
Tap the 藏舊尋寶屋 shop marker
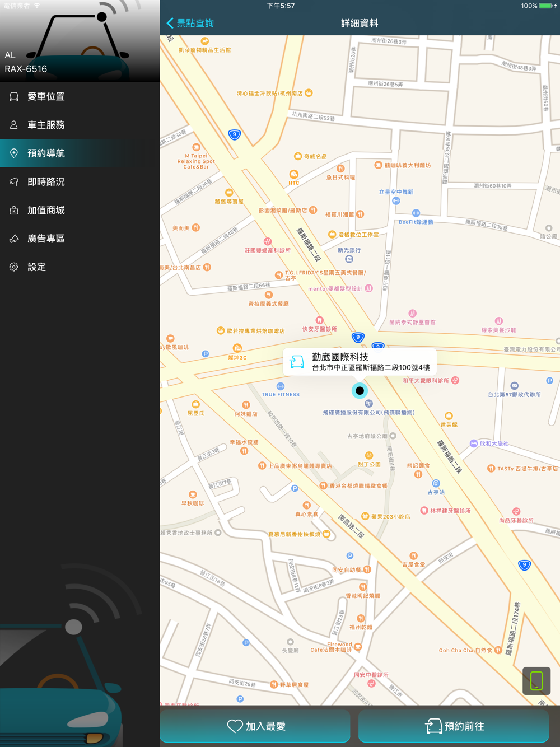coord(229,193)
